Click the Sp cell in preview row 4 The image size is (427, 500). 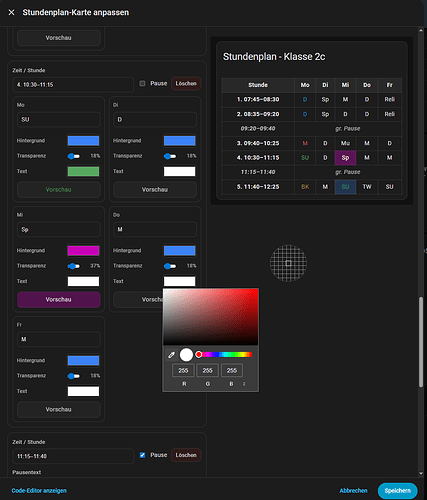(x=345, y=158)
